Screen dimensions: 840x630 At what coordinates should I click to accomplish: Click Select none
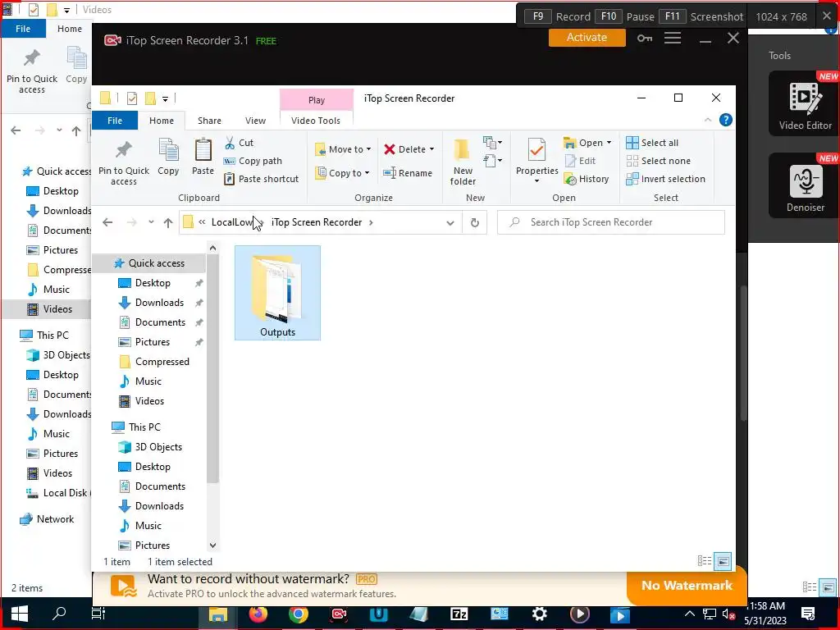pos(659,161)
